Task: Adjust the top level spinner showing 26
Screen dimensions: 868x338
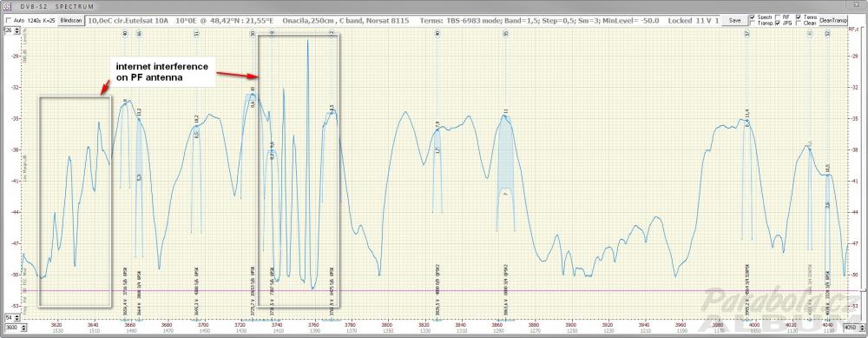Action: point(11,30)
